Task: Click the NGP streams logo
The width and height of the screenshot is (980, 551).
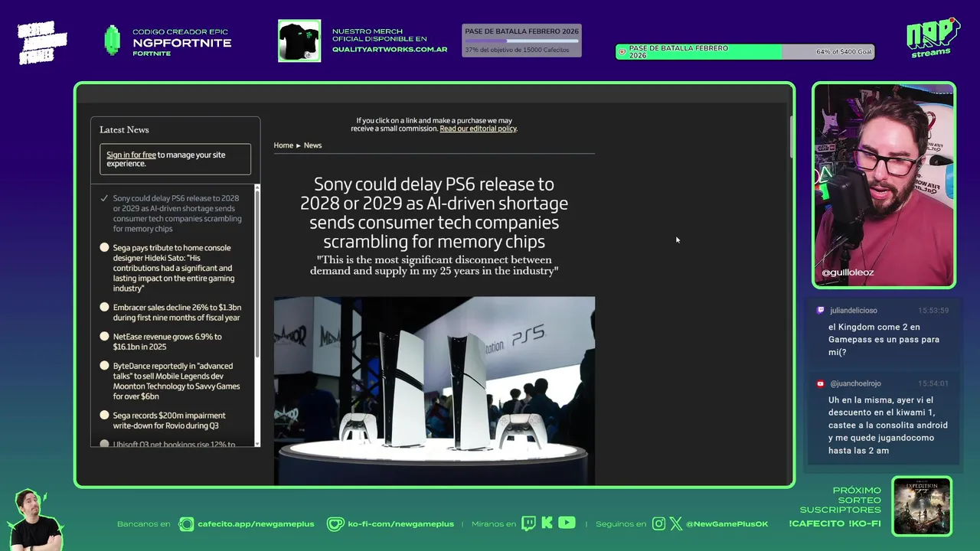Action: click(933, 37)
